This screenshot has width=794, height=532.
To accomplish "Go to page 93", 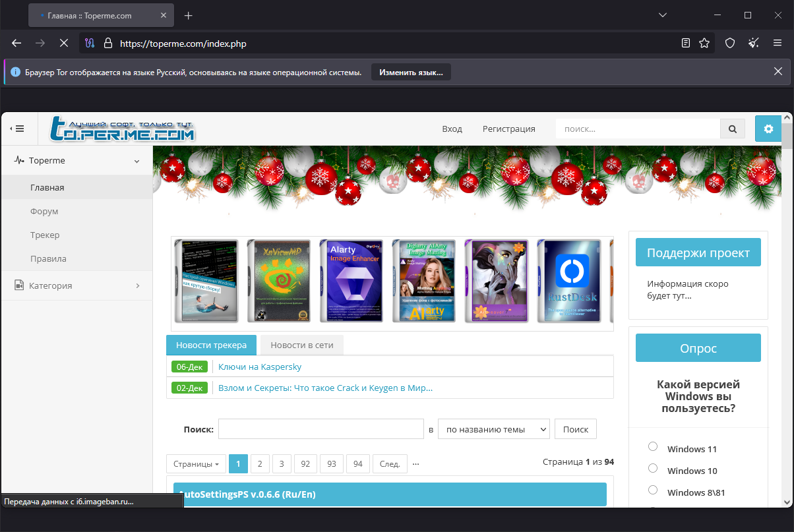I will [x=332, y=464].
